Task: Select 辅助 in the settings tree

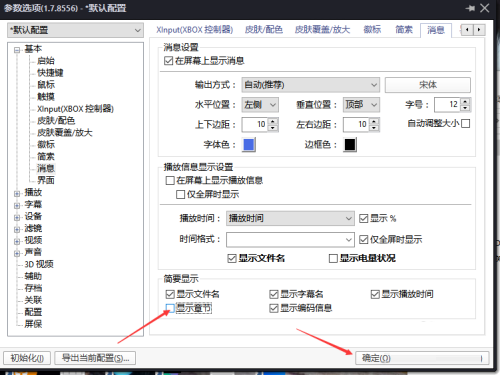Action: pos(33,276)
